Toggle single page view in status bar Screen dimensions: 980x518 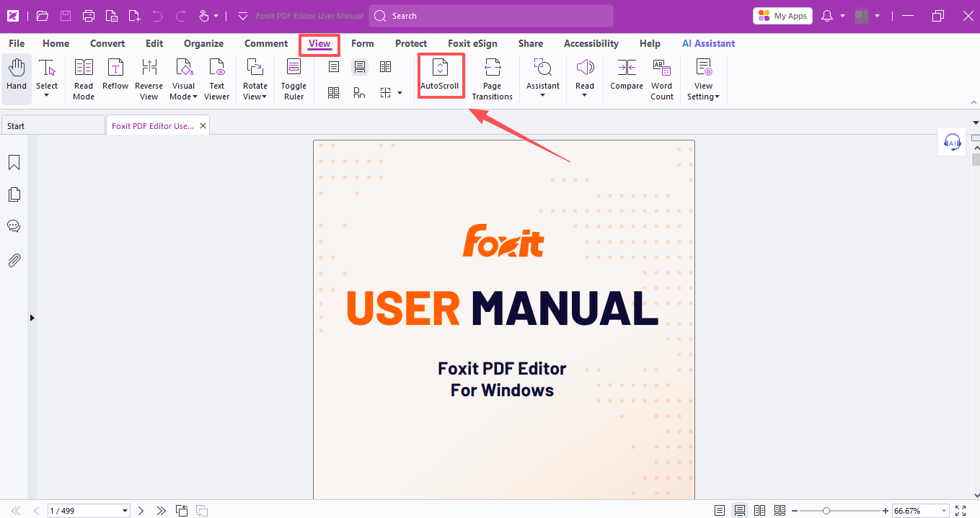719,511
